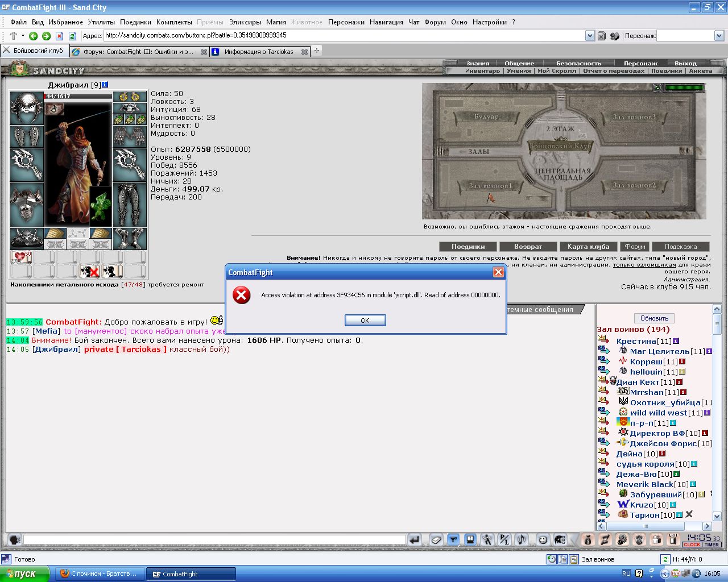
Task: Close the CombatFight error dialog with X
Action: 498,272
